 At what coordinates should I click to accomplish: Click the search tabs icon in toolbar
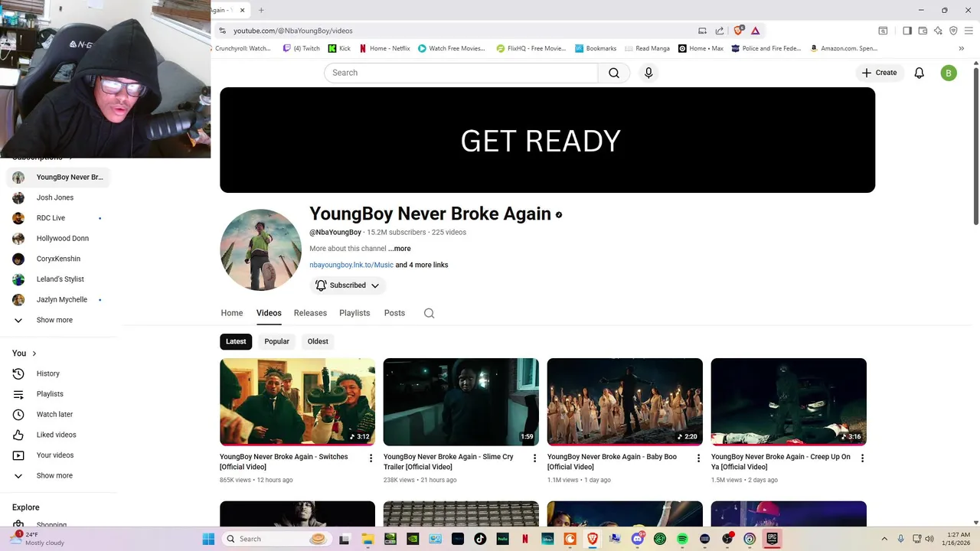(x=883, y=31)
